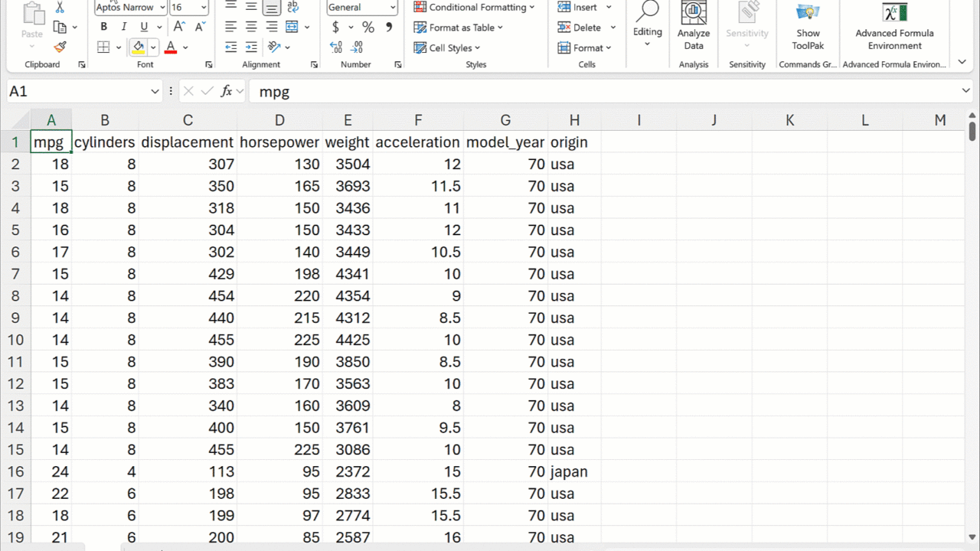Screen dimensions: 980x551
Task: Apply the yellow fill color
Action: pyautogui.click(x=139, y=47)
